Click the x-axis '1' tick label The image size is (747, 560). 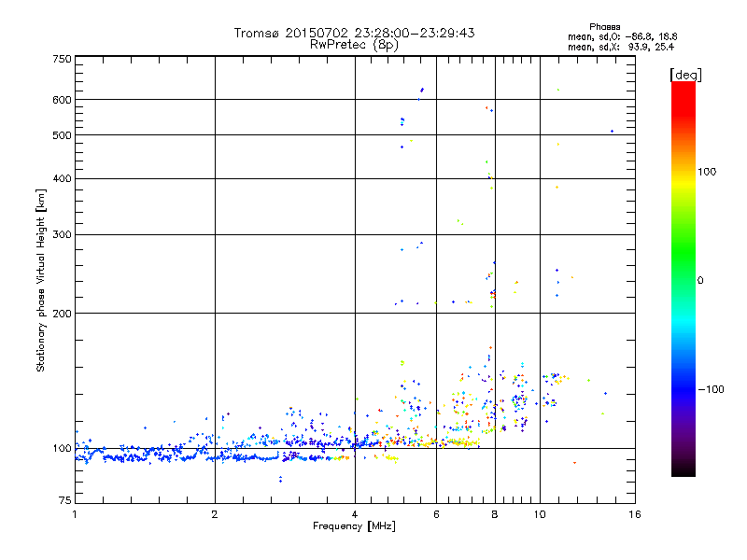tap(75, 514)
